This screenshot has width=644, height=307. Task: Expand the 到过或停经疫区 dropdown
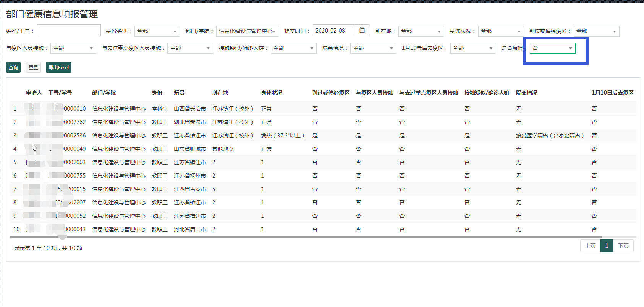(596, 31)
